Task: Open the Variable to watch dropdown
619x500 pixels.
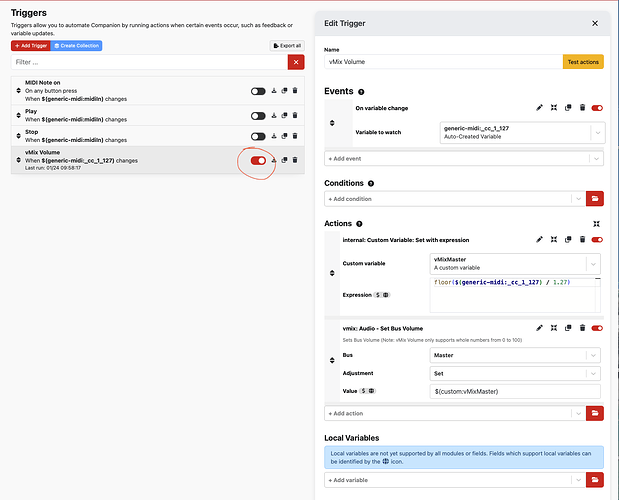Action: pos(597,132)
